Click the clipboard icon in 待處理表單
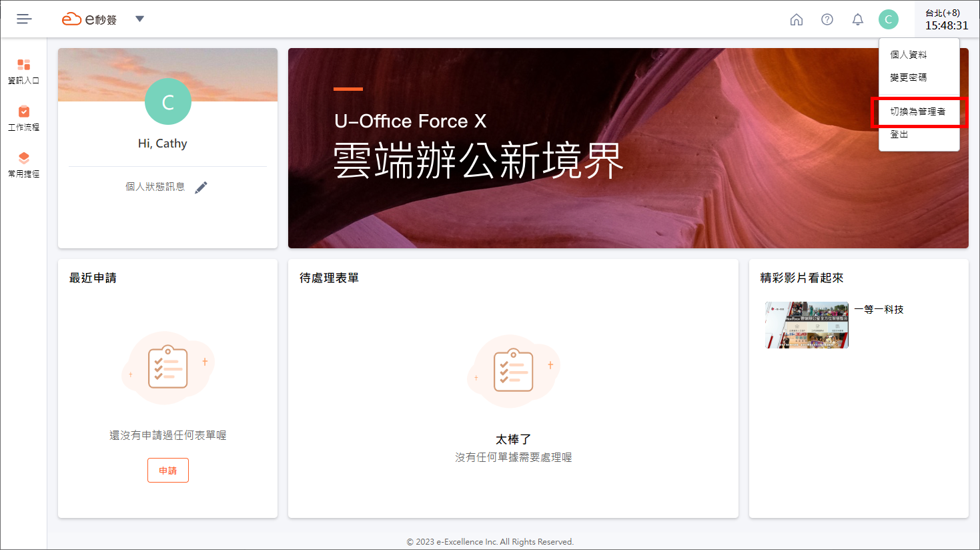 tap(513, 370)
